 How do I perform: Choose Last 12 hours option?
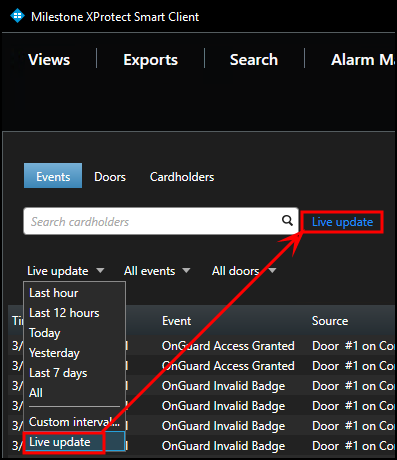point(74,313)
